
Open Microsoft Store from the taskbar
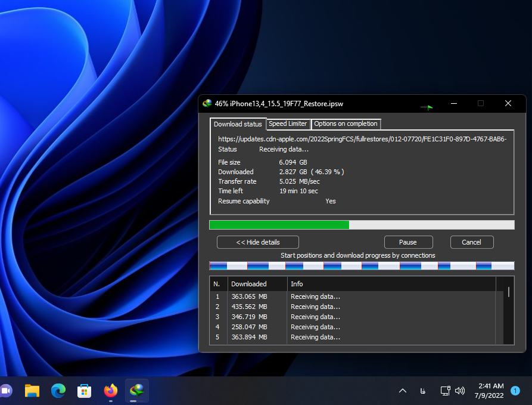[84, 391]
